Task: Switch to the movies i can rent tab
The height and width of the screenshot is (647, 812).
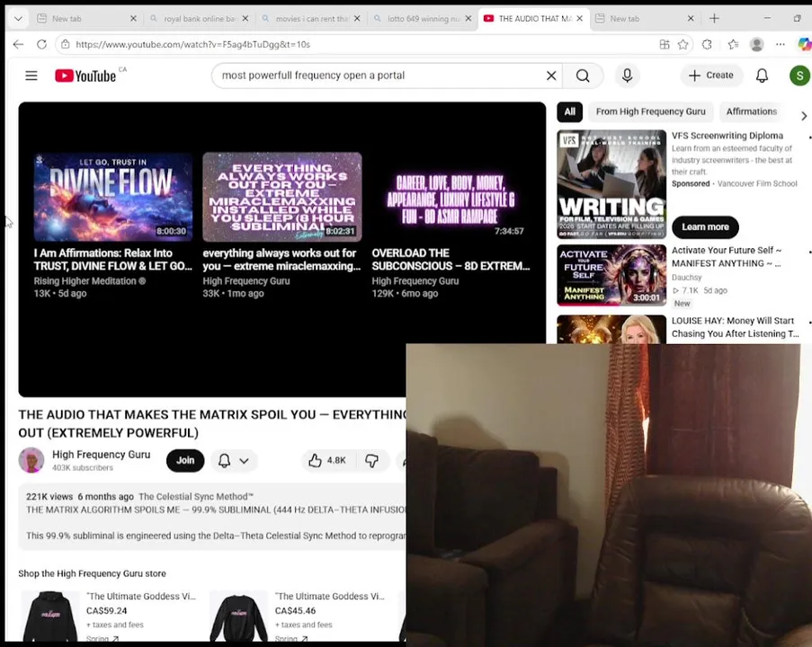Action: pyautogui.click(x=309, y=19)
